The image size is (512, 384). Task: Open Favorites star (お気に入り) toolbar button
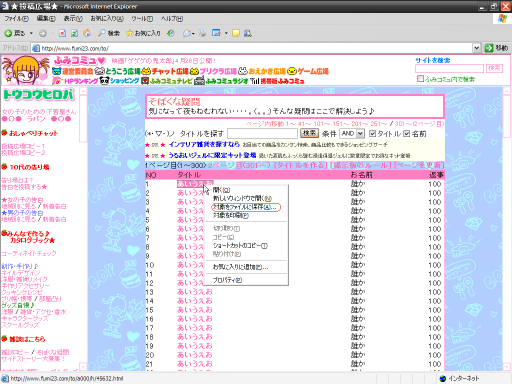pos(143,33)
